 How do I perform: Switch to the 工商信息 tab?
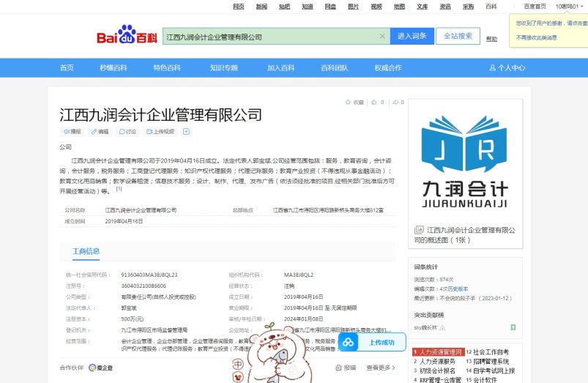(86, 251)
